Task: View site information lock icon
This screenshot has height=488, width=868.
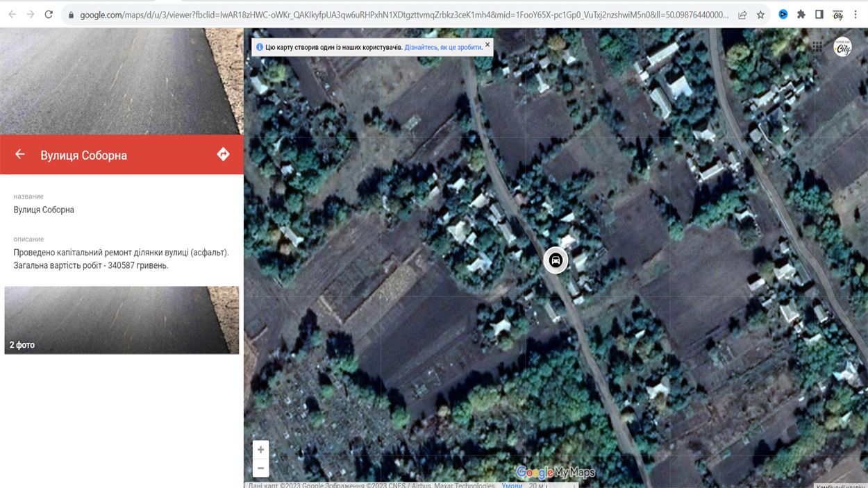Action: click(71, 15)
